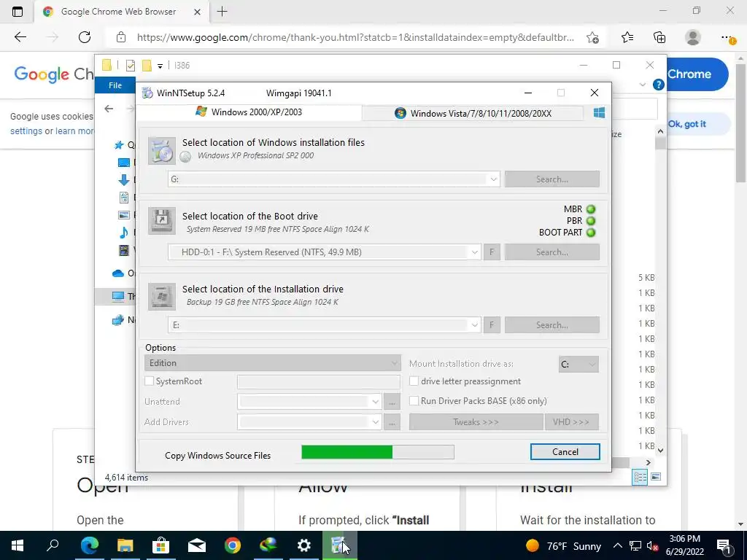This screenshot has width=747, height=560.
Task: Click the Copy Windows Source Files progress bar
Action: (x=378, y=452)
